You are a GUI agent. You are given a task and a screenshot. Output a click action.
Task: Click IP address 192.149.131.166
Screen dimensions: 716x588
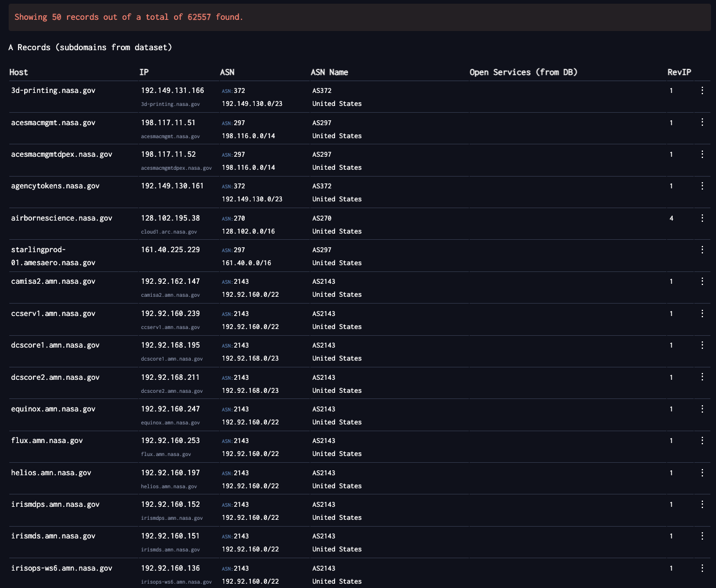172,90
